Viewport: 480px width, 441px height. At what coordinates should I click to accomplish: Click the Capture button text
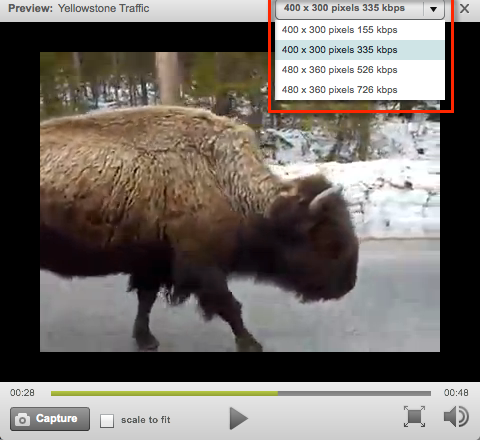(56, 418)
